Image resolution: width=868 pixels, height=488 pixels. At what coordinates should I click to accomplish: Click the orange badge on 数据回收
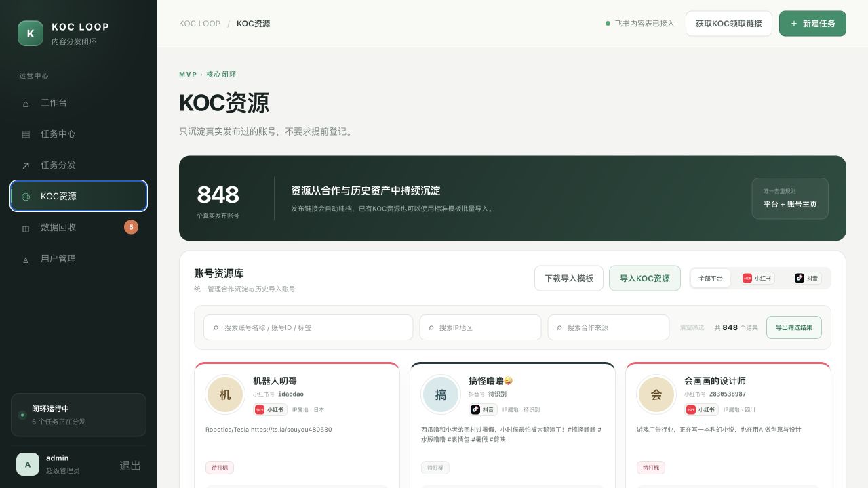[131, 227]
